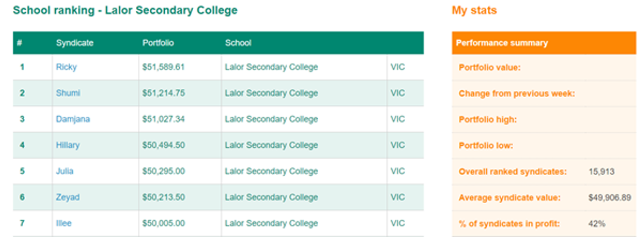Image resolution: width=644 pixels, height=237 pixels.
Task: Select Ricky's portfolio value $51,589.61
Action: [x=164, y=67]
